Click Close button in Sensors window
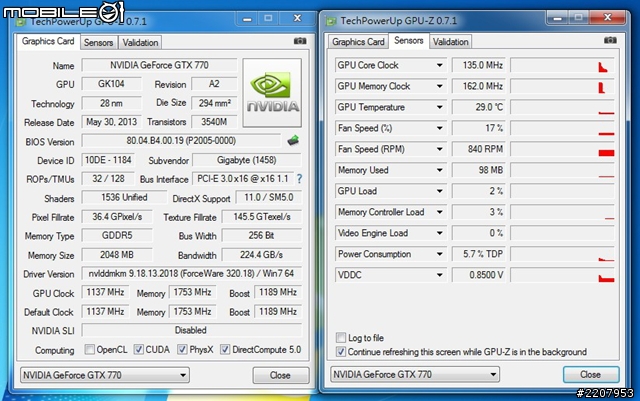The image size is (640, 401). click(x=591, y=374)
